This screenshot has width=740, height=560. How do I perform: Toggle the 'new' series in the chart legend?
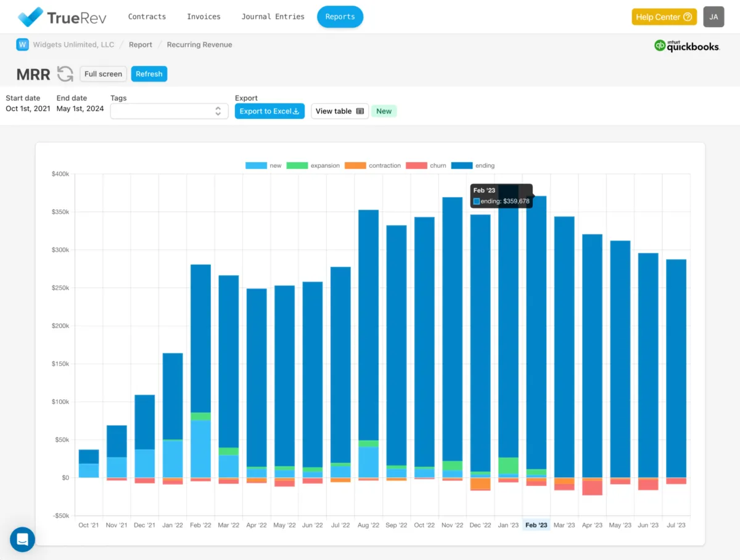(266, 165)
